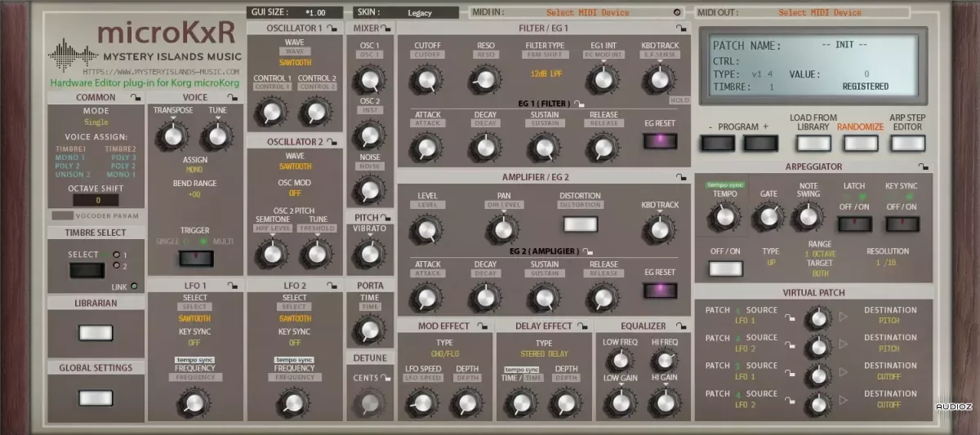The height and width of the screenshot is (435, 980).
Task: Click the Timbre Select button
Action: (x=86, y=270)
